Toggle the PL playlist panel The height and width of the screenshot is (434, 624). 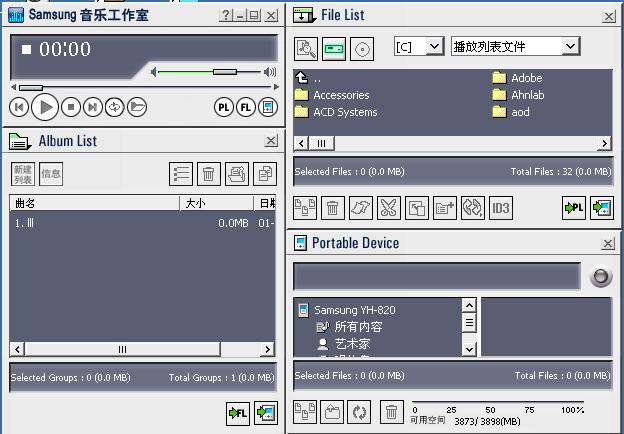click(224, 107)
